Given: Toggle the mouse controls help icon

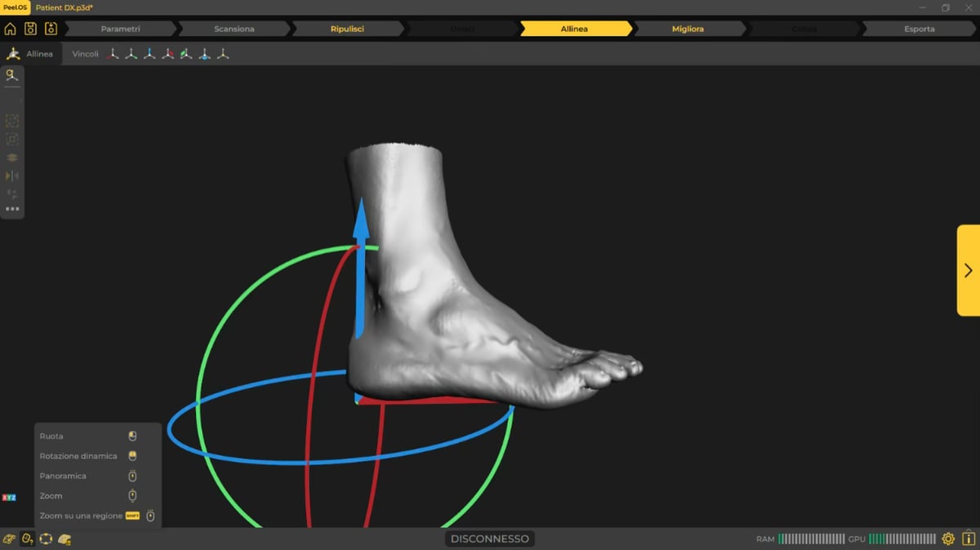Looking at the screenshot, I should [28, 539].
